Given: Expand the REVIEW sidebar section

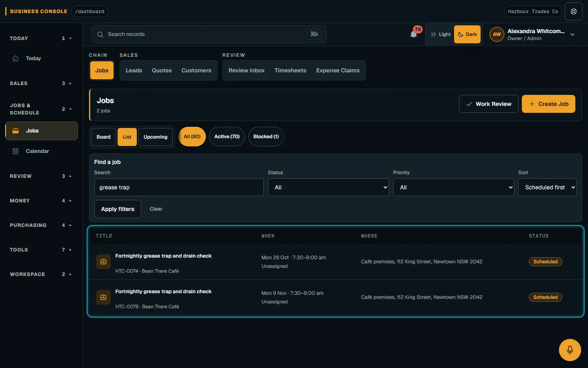Looking at the screenshot, I should click(x=41, y=176).
